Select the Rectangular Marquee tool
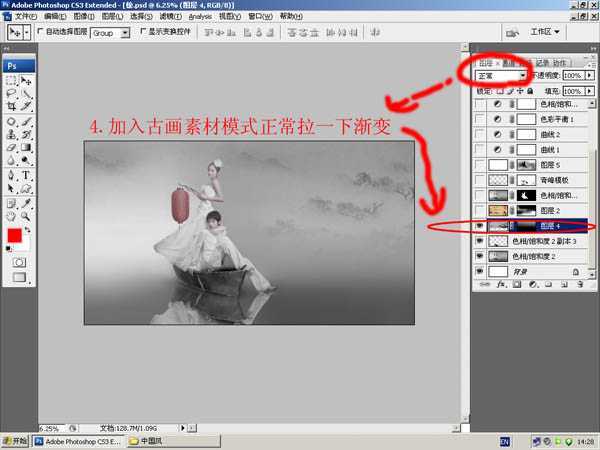This screenshot has width=600, height=450. (11, 80)
